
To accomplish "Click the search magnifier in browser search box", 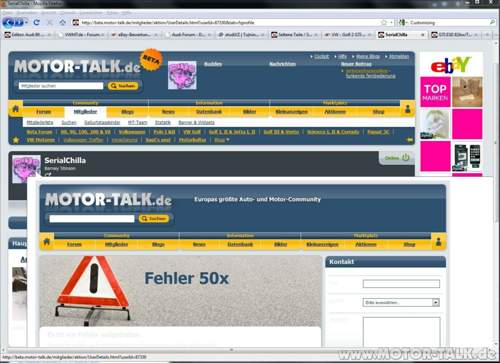I will (492, 22).
